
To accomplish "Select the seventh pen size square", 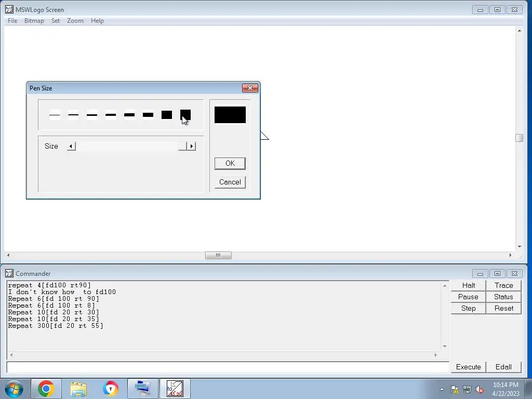I will coord(167,115).
